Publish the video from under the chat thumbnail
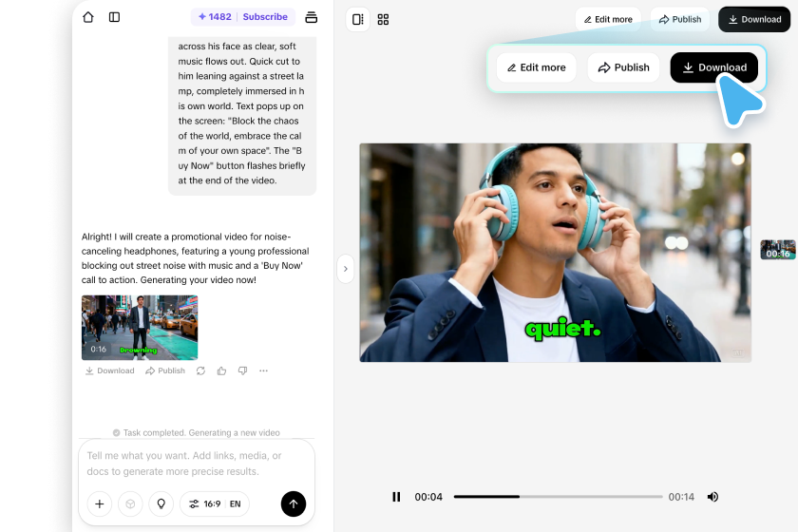Image resolution: width=798 pixels, height=532 pixels. tap(165, 370)
